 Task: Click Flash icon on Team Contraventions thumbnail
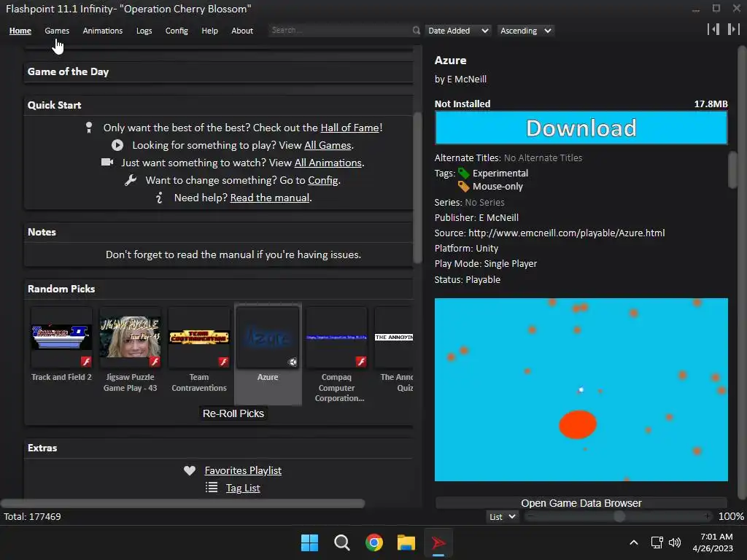(x=223, y=362)
